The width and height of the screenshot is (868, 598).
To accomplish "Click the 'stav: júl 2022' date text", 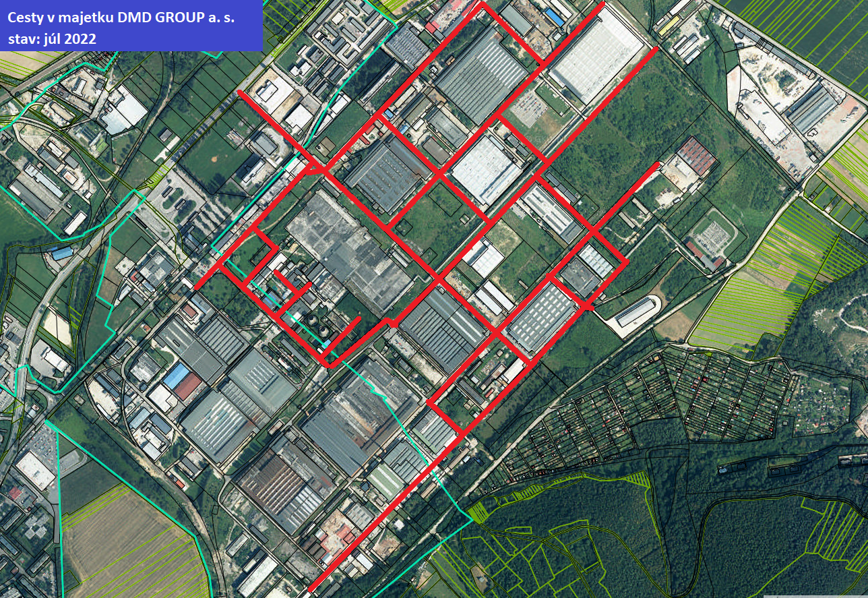I will click(x=52, y=39).
